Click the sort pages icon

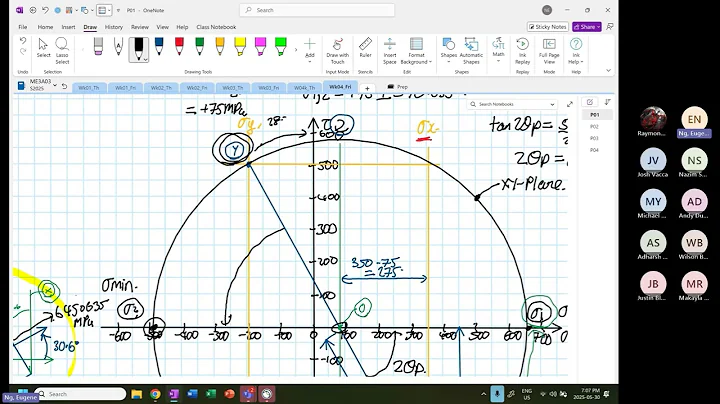tap(608, 102)
